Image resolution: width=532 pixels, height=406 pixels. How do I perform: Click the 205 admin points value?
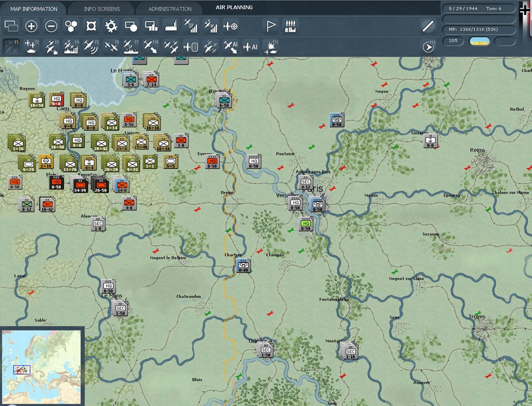(453, 41)
